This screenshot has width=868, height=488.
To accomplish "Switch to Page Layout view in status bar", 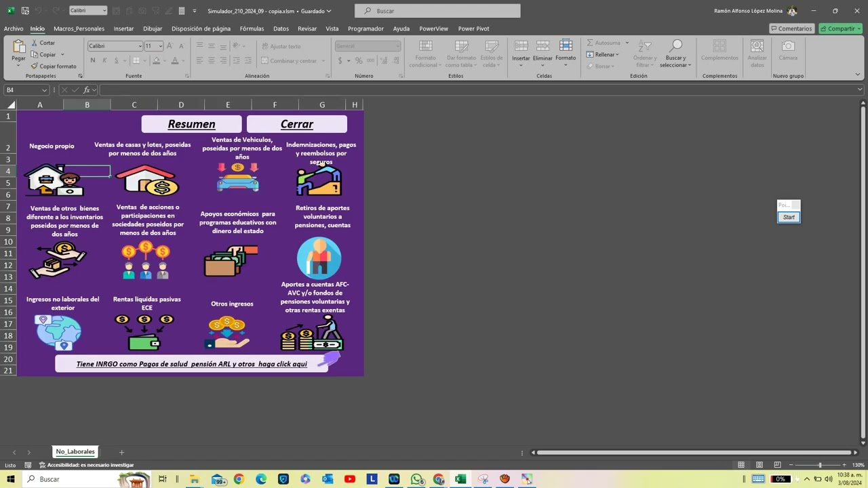I will tap(759, 465).
